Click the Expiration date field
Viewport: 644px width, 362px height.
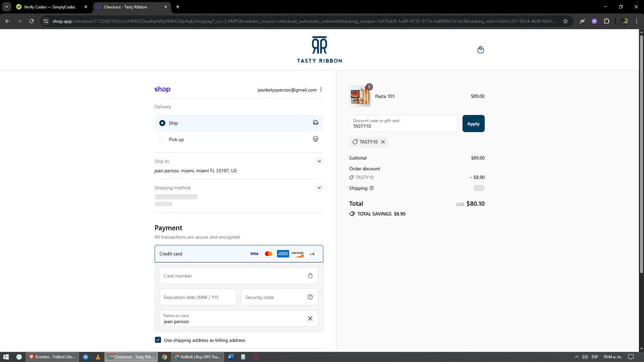[198, 297]
